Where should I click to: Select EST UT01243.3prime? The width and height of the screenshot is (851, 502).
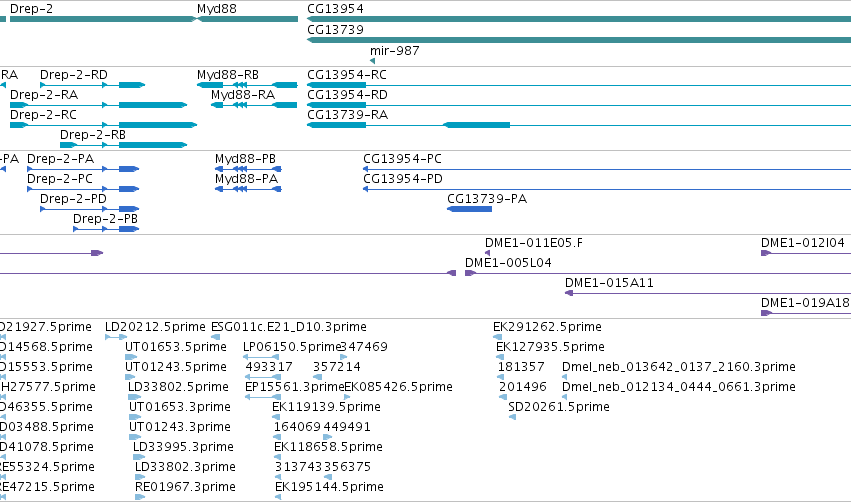180,427
